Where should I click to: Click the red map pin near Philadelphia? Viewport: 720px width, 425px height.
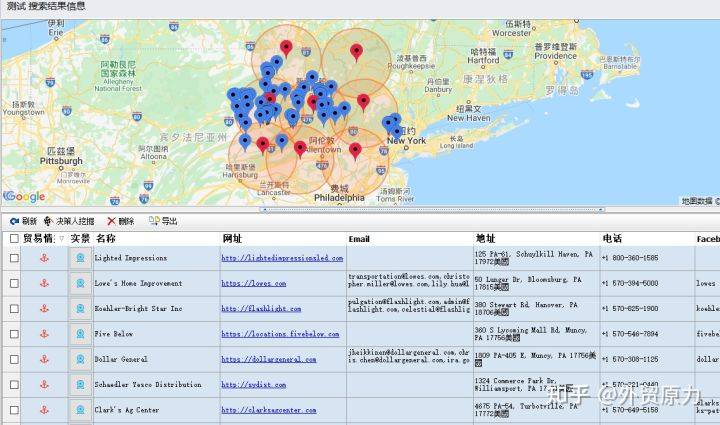(x=355, y=150)
